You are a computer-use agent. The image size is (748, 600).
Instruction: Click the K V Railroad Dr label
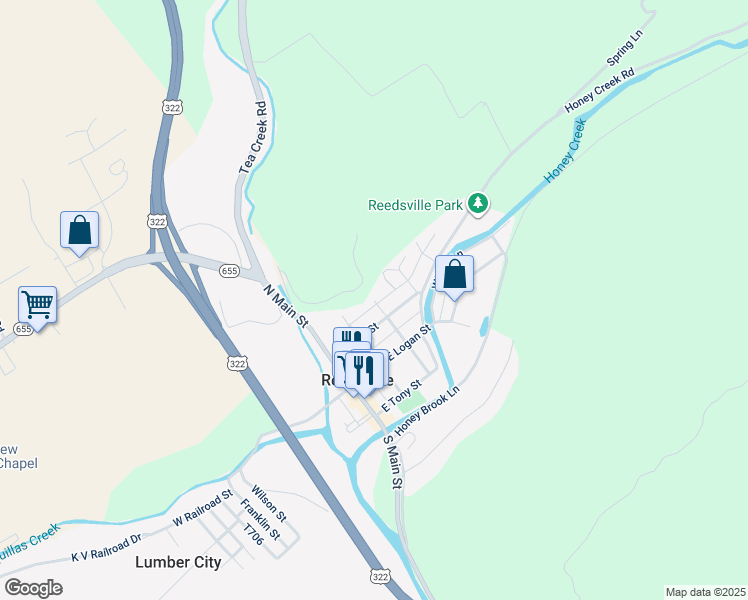(106, 548)
